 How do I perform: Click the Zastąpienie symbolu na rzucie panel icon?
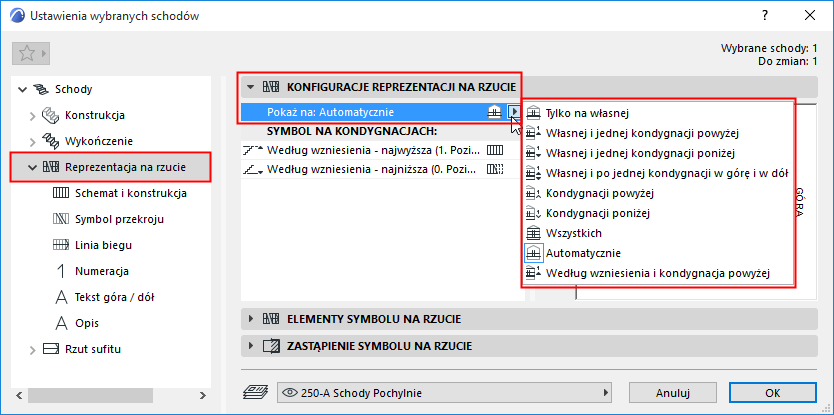tap(271, 346)
